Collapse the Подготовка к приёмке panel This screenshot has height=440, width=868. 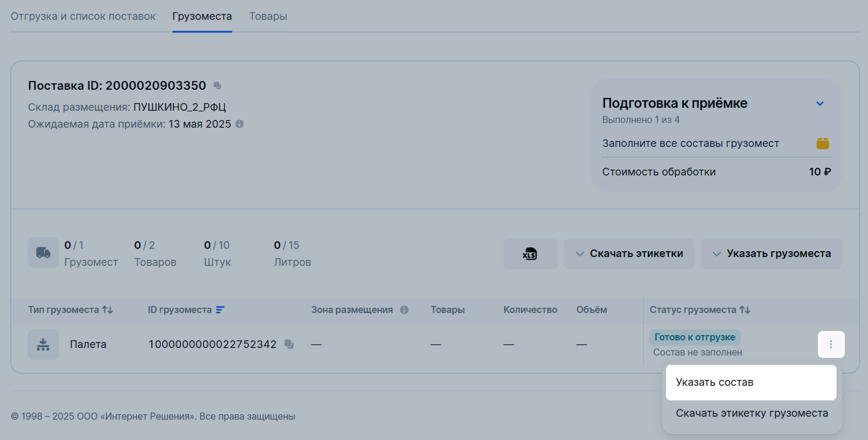coord(820,104)
